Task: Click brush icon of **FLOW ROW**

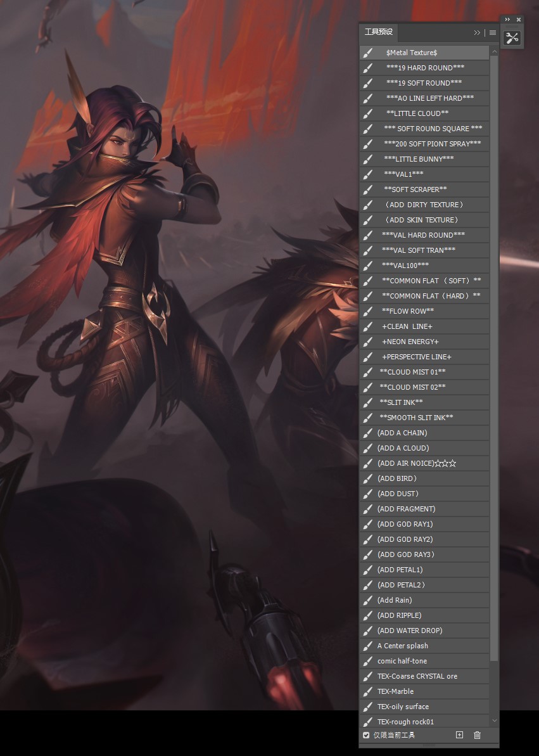Action: (x=368, y=312)
